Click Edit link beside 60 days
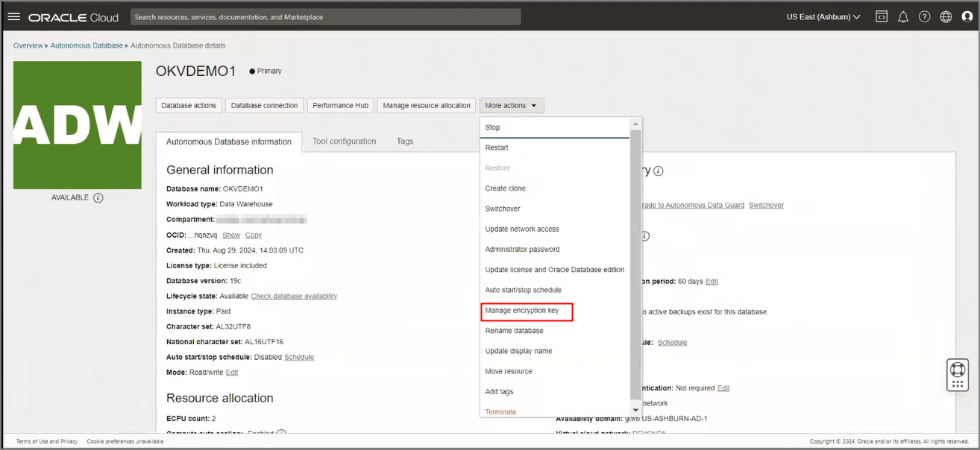 click(x=712, y=281)
